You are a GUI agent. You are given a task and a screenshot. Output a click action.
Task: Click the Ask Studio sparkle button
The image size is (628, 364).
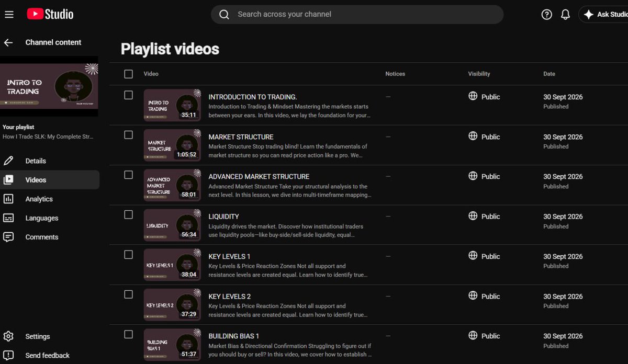(605, 15)
